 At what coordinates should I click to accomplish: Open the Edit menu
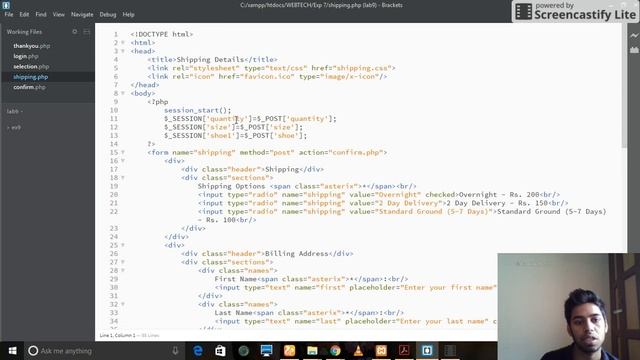coord(24,14)
